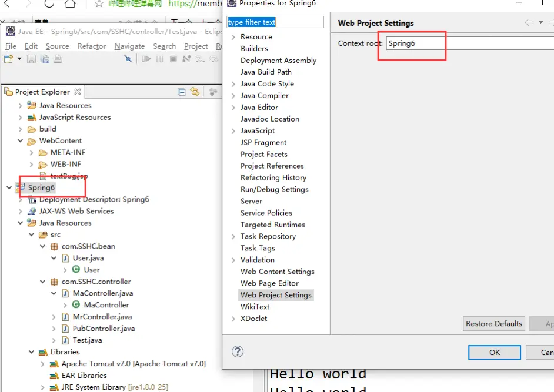Select Test.java in Project Explorer

pos(87,340)
